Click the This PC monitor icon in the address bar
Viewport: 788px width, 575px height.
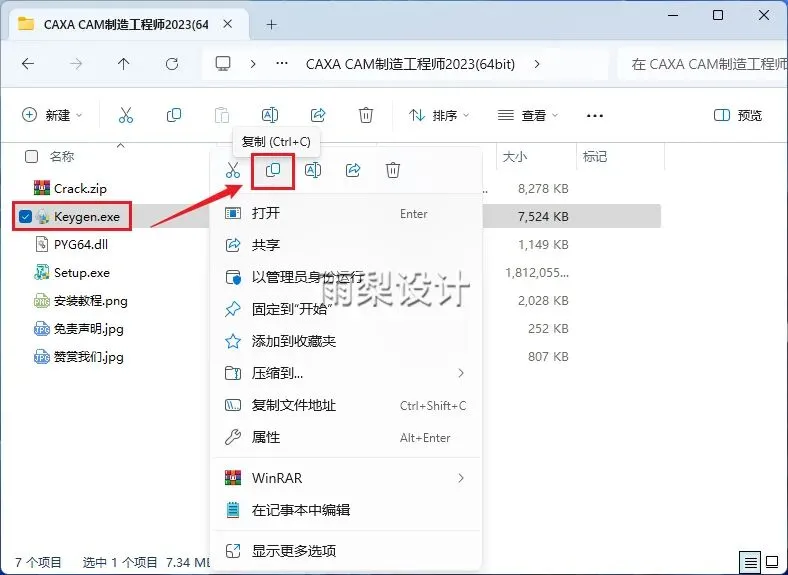click(223, 63)
